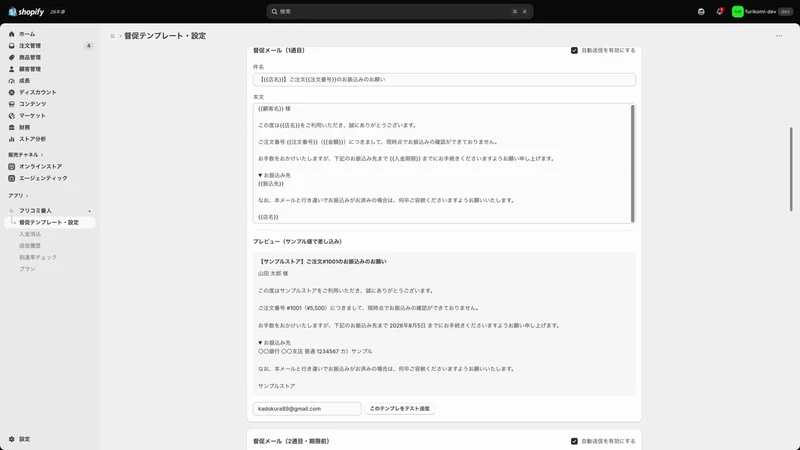
Task: Focus the 本文 body textarea
Action: [x=442, y=163]
